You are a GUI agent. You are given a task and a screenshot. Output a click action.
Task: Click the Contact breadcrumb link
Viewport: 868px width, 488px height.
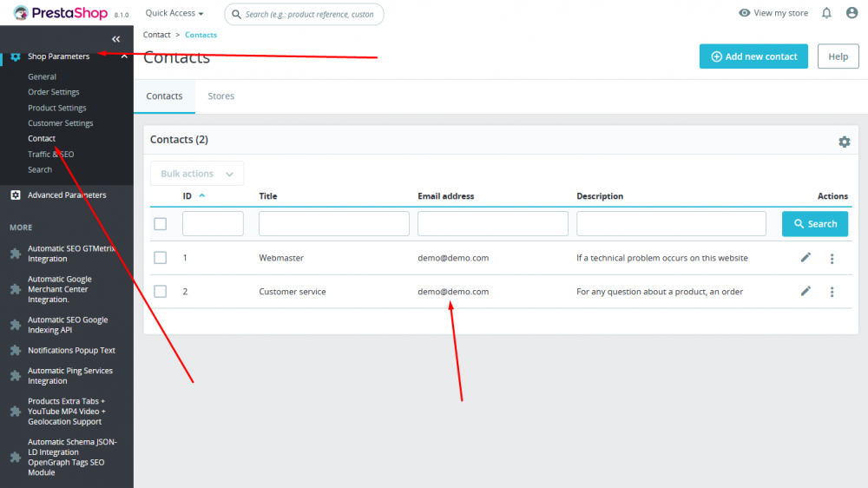pos(156,35)
